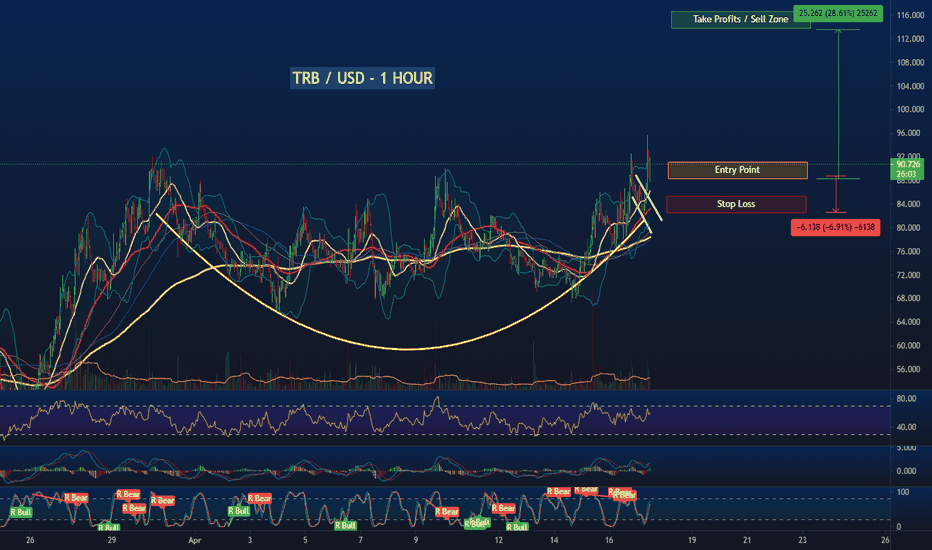932x550 pixels.
Task: Click date 16 on the time axis
Action: point(609,540)
